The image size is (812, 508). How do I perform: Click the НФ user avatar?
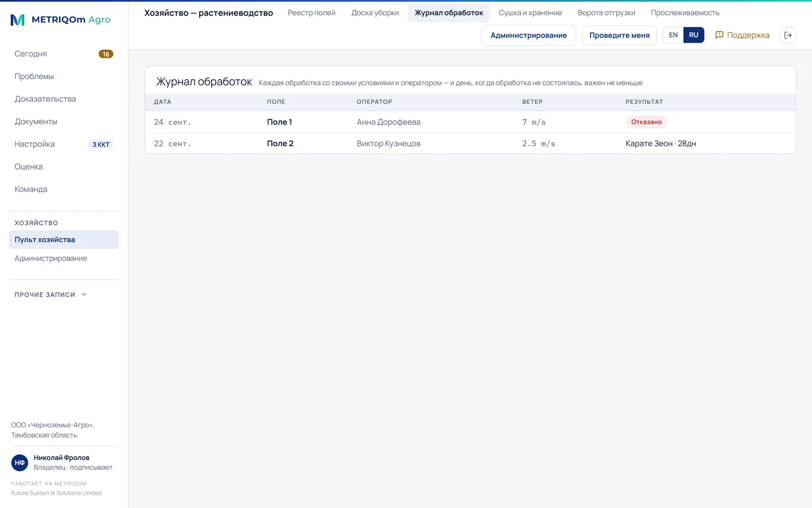coord(20,463)
